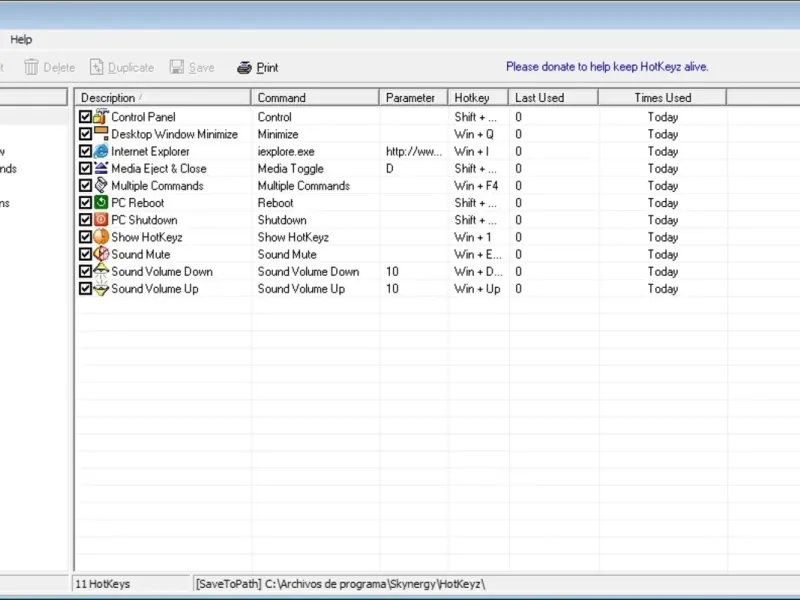
Task: Click the 11 HotKeys status bar entry
Action: click(103, 584)
